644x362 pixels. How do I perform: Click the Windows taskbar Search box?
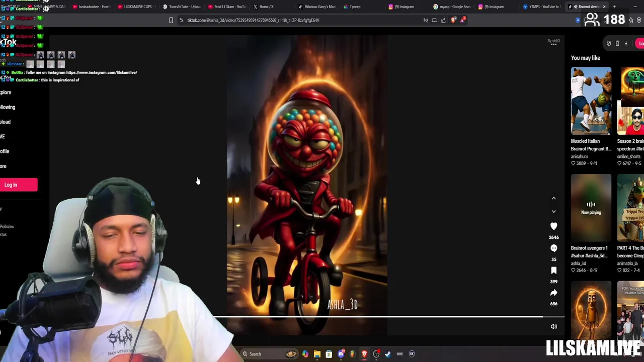[269, 354]
